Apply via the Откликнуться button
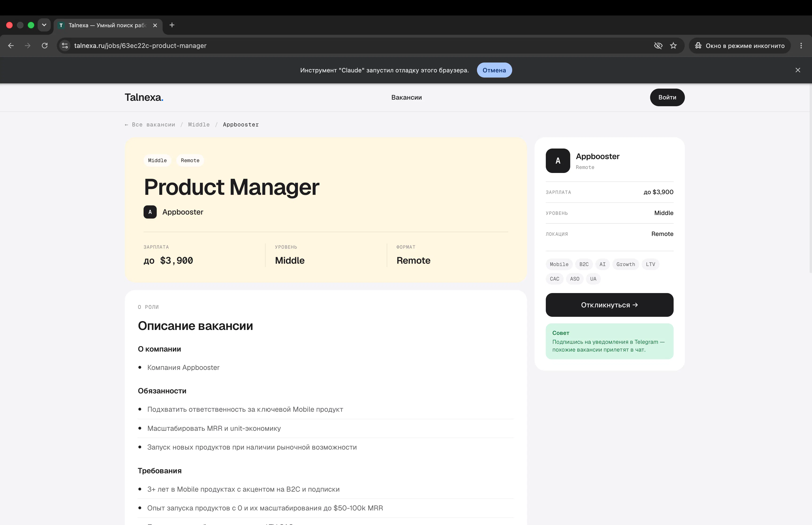This screenshot has height=525, width=812. pos(609,305)
